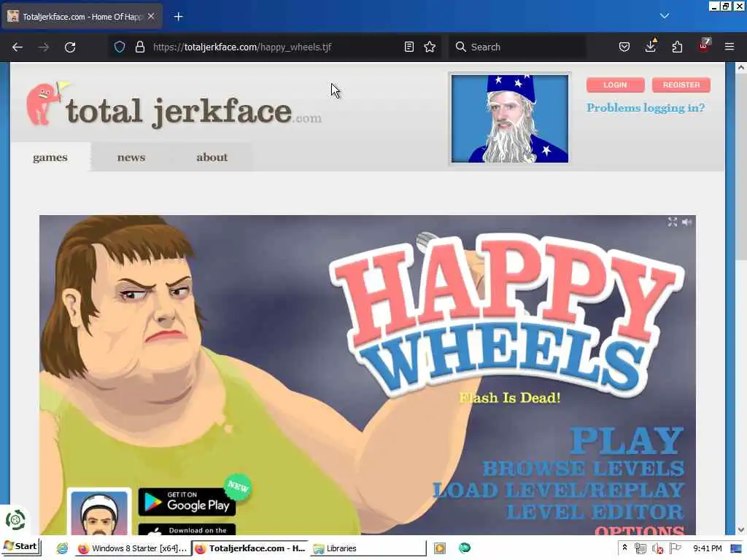Click the padlock site security icon
Image resolution: width=747 pixels, height=560 pixels.
139,47
